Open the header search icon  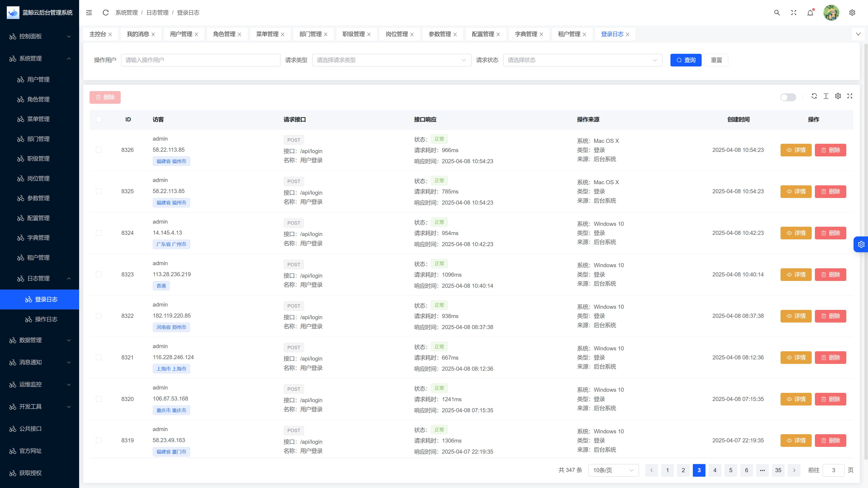777,12
